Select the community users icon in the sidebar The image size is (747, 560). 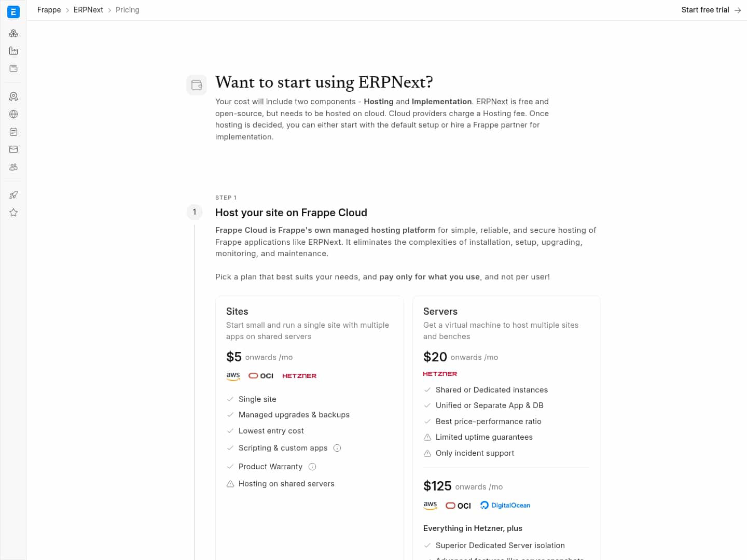pos(13,167)
